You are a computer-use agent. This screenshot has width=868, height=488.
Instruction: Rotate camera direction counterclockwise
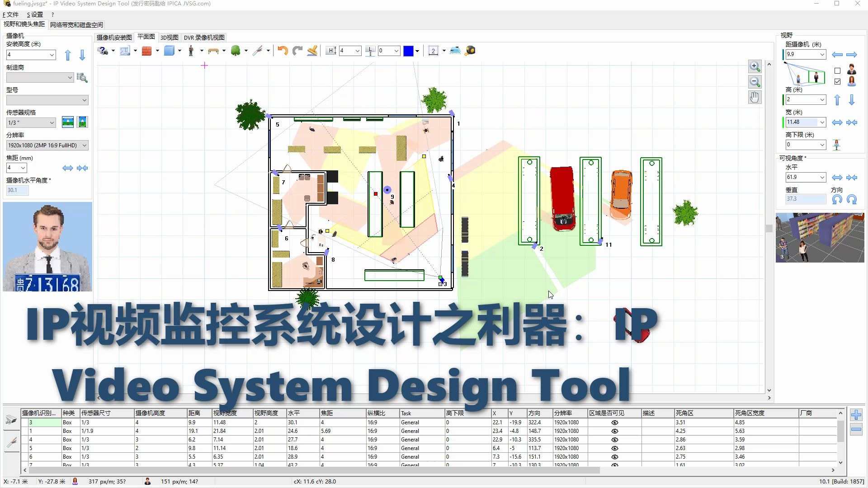837,199
